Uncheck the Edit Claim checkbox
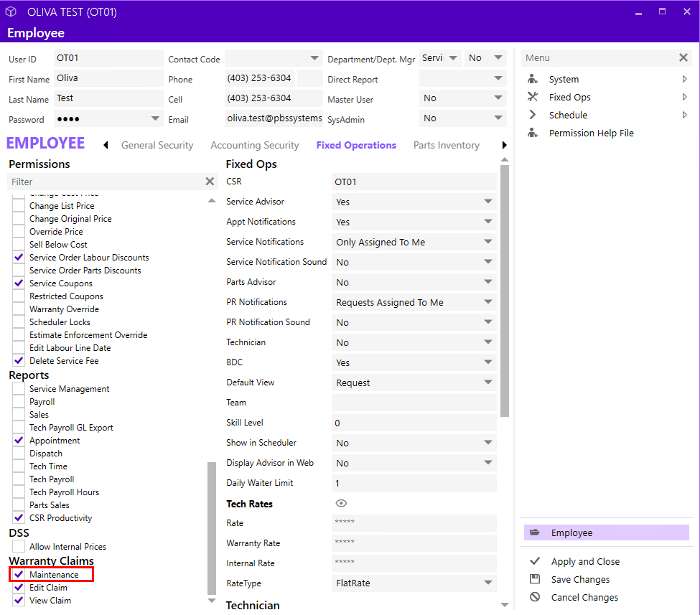 (18, 587)
